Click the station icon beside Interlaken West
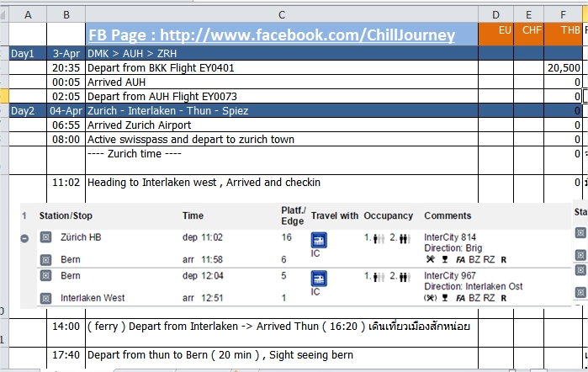The height and width of the screenshot is (372, 588). [45, 299]
